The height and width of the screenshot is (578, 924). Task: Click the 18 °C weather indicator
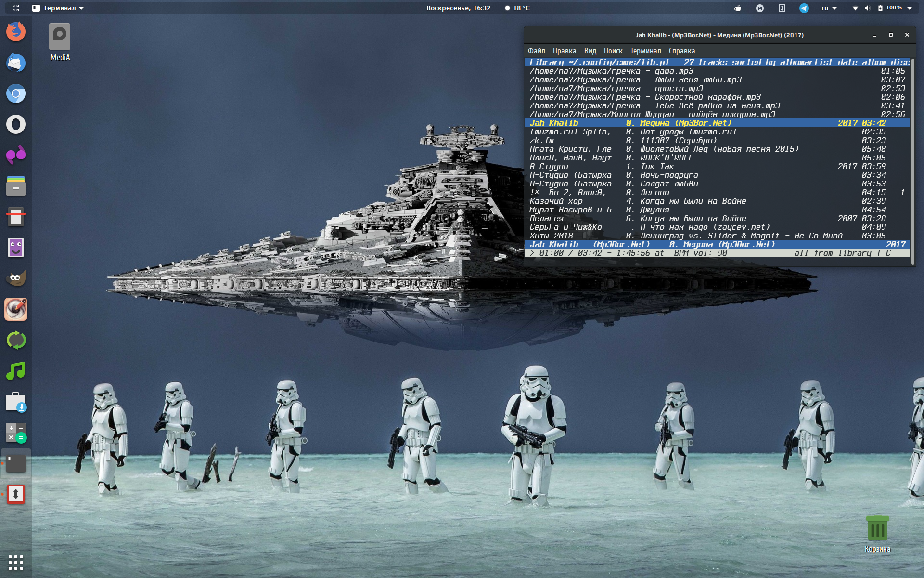click(x=517, y=8)
